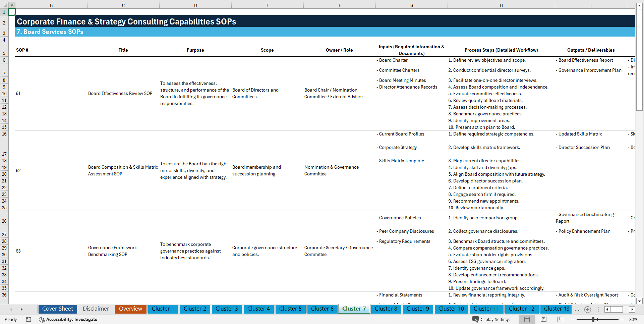Click the 80% zoom percentage
This screenshot has width=644, height=324.
(x=633, y=319)
